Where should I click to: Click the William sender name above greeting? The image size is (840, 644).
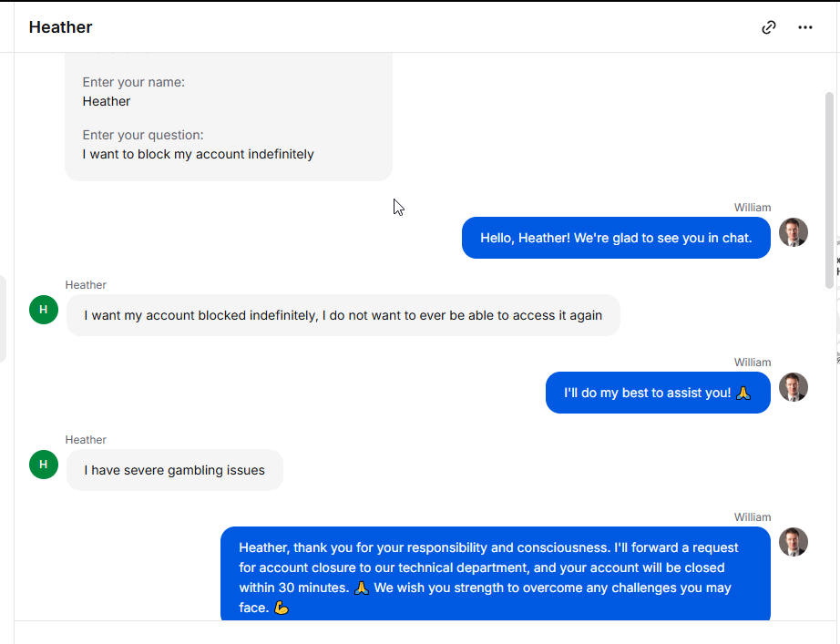[x=753, y=208]
